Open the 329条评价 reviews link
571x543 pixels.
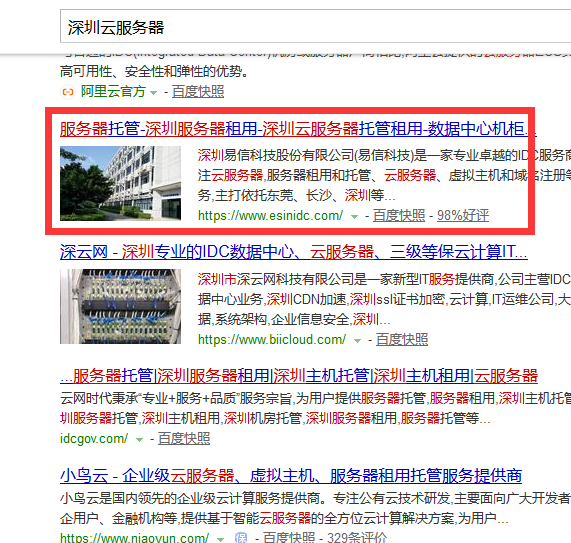357,538
